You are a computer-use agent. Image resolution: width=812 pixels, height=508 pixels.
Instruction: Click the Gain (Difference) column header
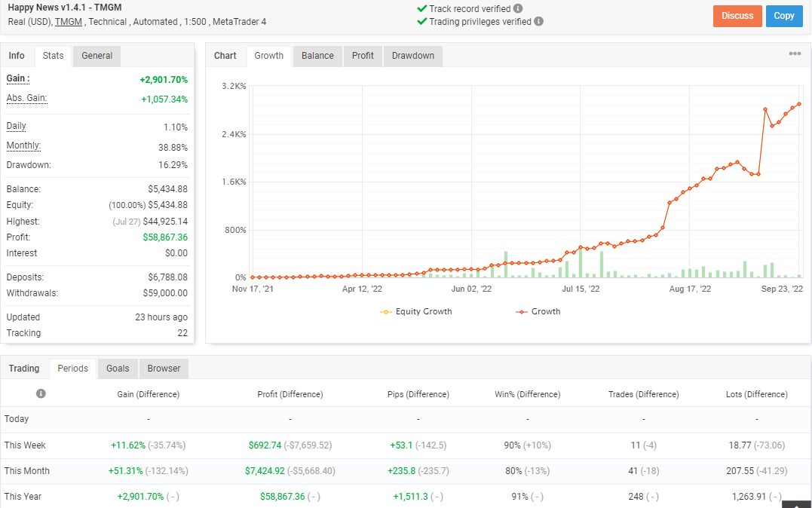point(148,394)
